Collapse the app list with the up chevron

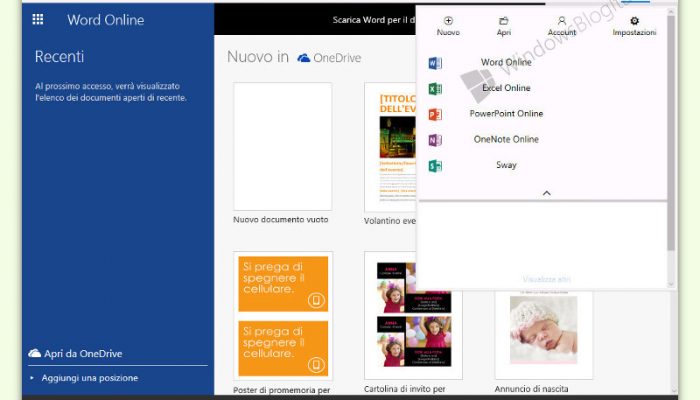coord(546,193)
